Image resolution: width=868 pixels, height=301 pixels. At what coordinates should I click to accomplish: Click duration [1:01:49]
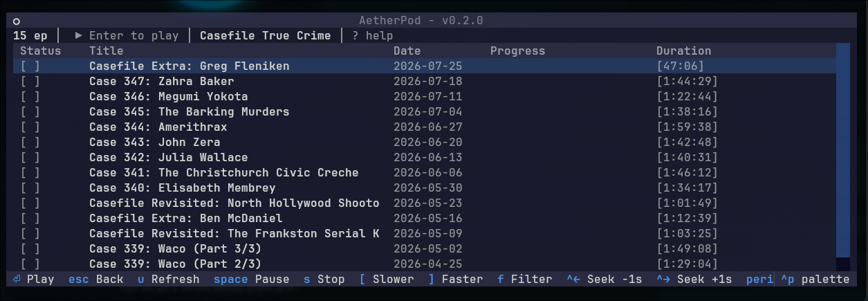point(687,203)
